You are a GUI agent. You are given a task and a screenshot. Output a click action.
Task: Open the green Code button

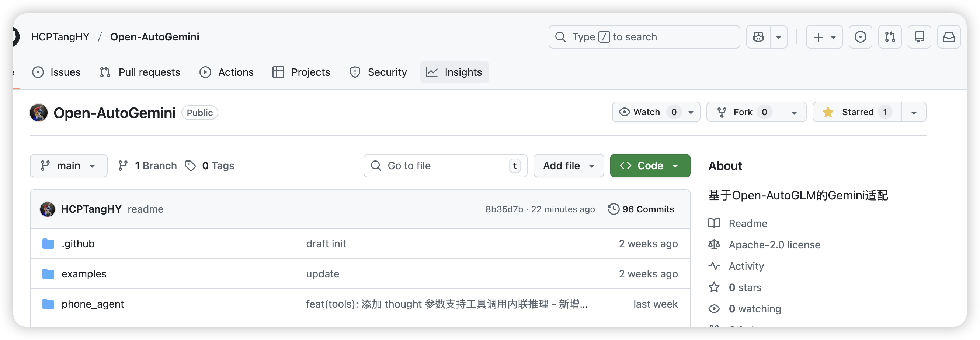650,166
